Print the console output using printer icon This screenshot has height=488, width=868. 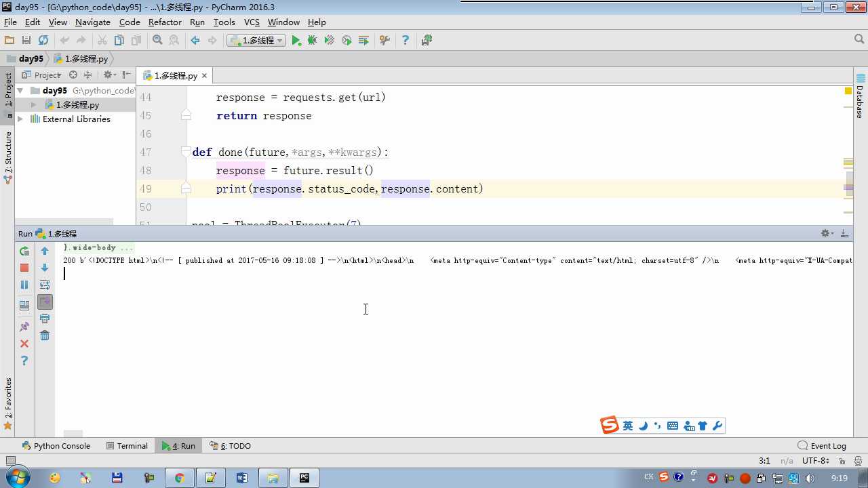tap(45, 319)
